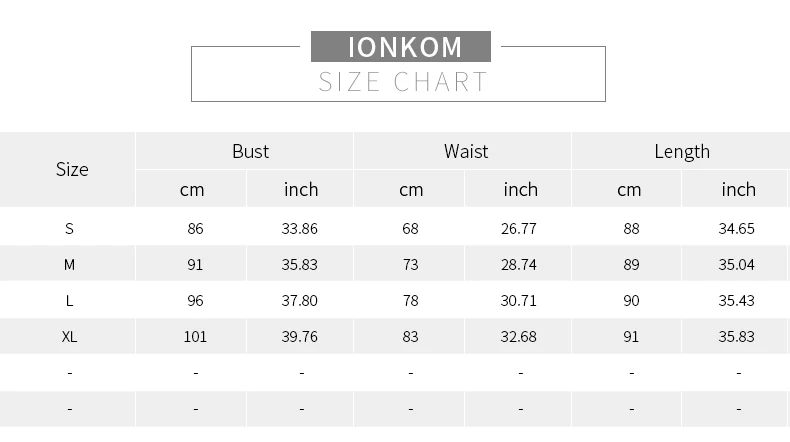Click the Waist column header

tap(466, 151)
